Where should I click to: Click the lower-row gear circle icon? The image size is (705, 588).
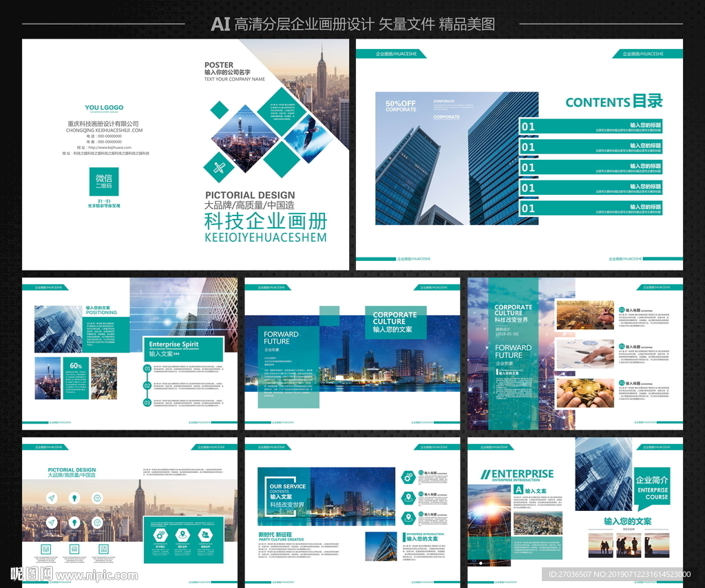click(x=97, y=522)
